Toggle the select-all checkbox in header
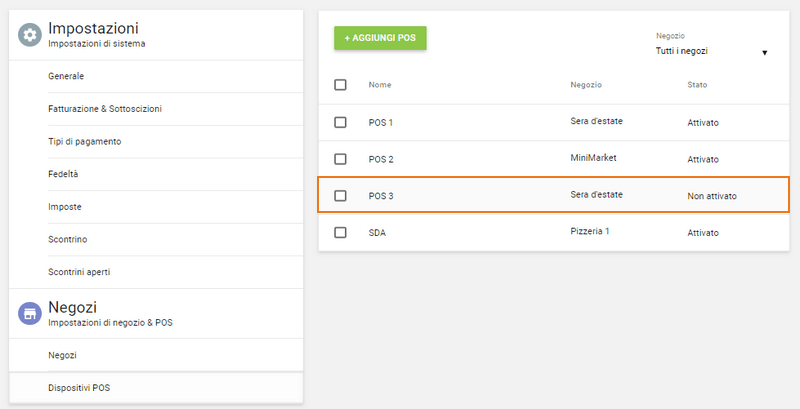Viewport: 800px width, 409px height. coord(341,85)
